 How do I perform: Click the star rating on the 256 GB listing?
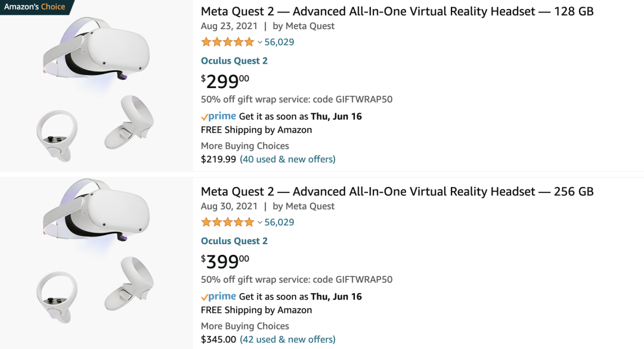227,222
